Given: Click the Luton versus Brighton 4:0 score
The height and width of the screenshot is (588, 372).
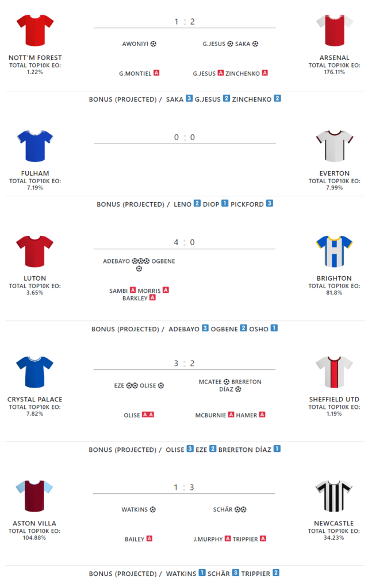Looking at the screenshot, I should [185, 242].
